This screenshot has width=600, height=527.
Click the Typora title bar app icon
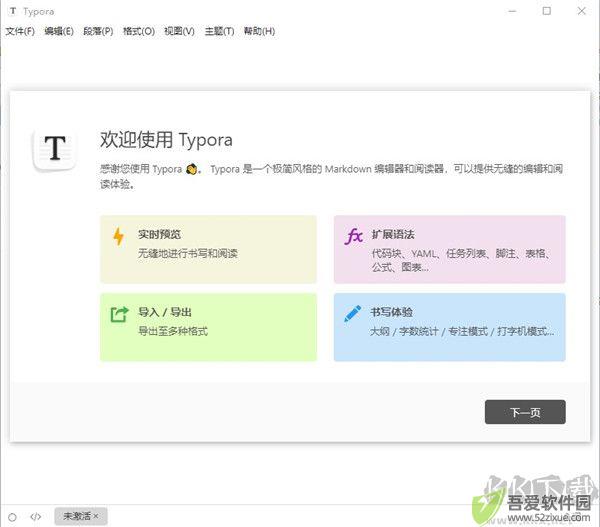click(13, 11)
